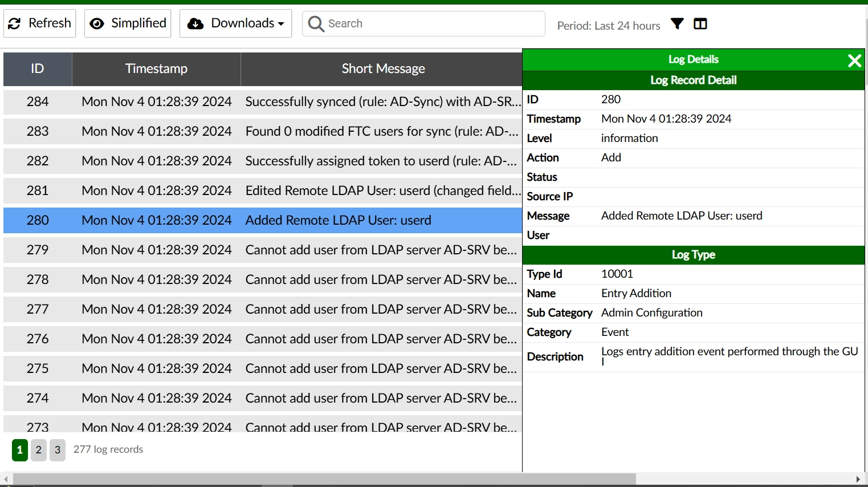Image resolution: width=868 pixels, height=487 pixels.
Task: Click the Type Id value 10001
Action: [617, 274]
